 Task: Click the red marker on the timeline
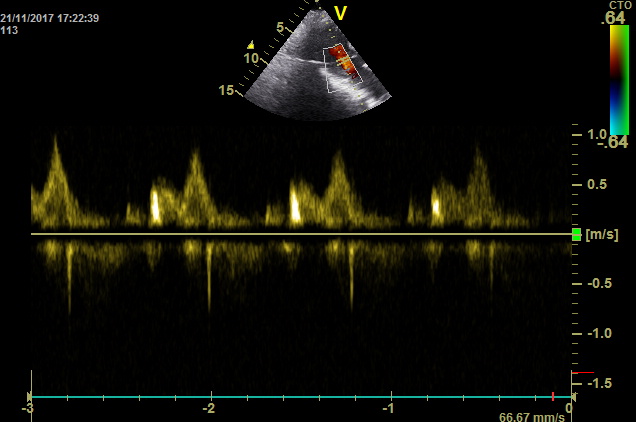(552, 396)
